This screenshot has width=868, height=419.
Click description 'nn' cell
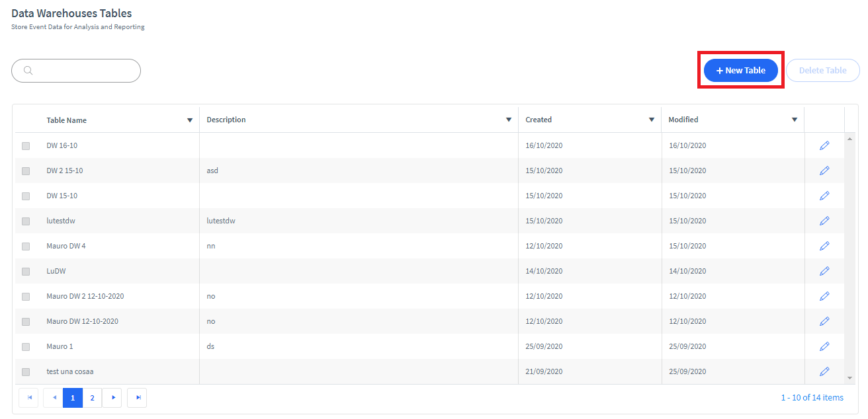(211, 246)
